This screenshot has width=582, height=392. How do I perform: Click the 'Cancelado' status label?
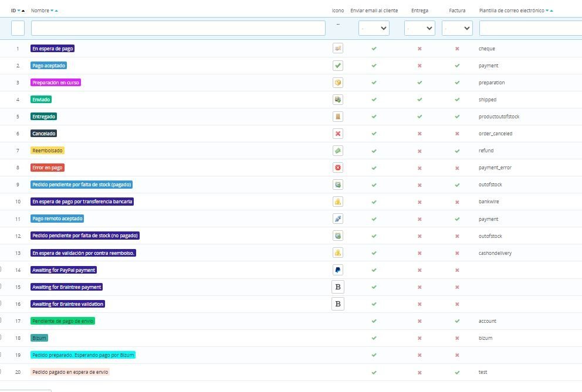click(x=43, y=134)
